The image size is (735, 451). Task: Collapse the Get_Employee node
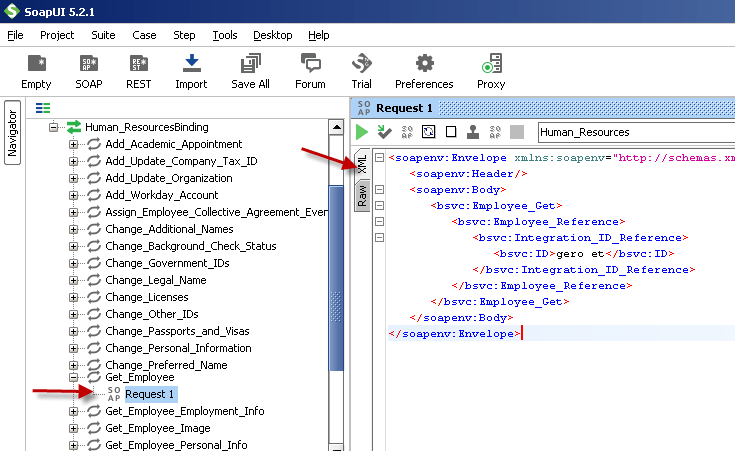coord(74,377)
